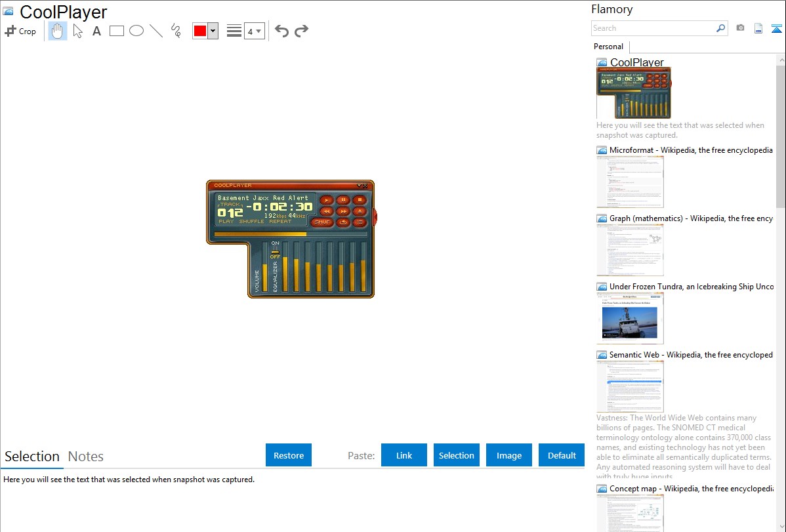Click the snapshot icon beside the CoolPlayer heading
This screenshot has height=532, width=786.
[x=8, y=11]
